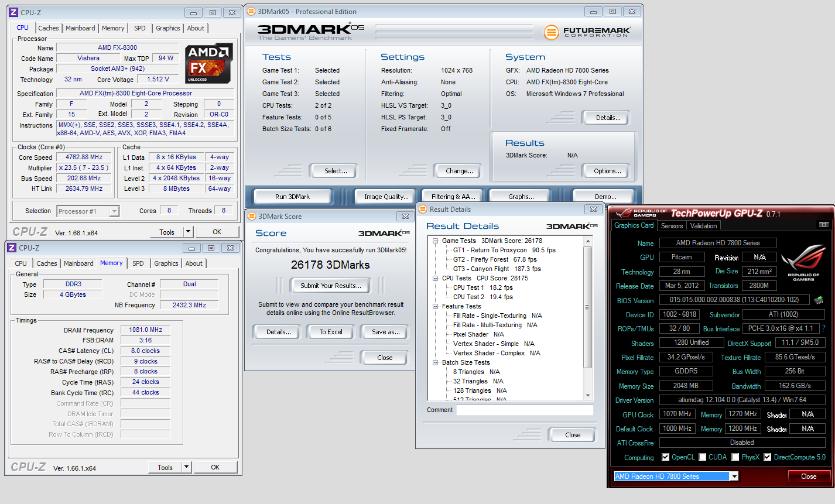This screenshot has width=835, height=504.
Task: Click the Graphs... button in 3DMark05
Action: click(x=521, y=197)
